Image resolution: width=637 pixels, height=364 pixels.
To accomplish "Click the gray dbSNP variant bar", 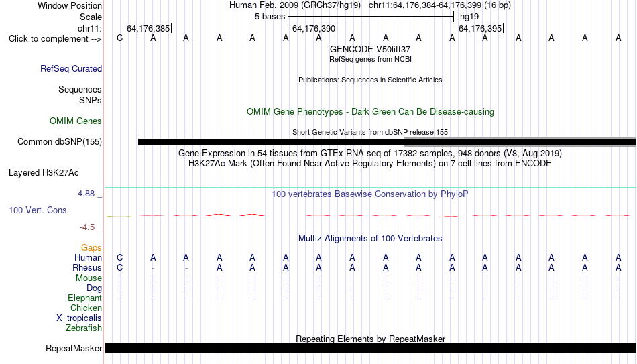I will point(520,142).
